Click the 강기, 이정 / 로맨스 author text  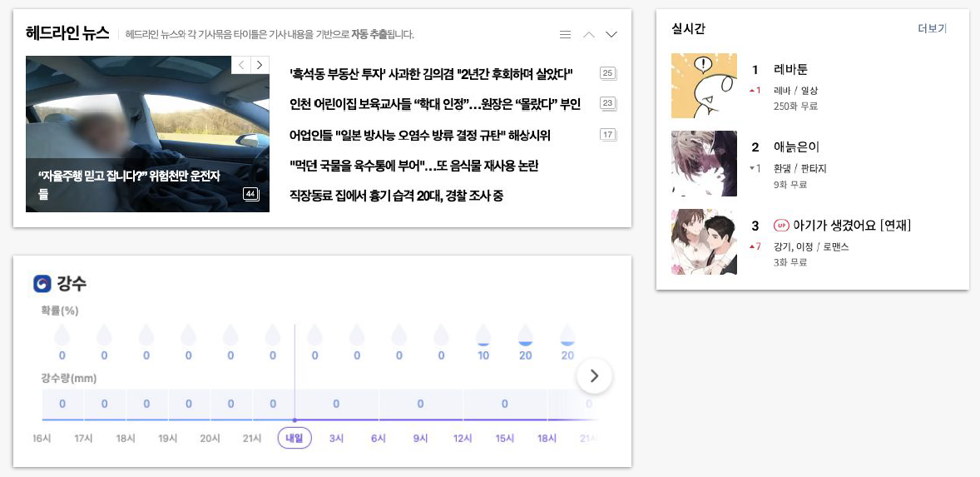pyautogui.click(x=810, y=247)
